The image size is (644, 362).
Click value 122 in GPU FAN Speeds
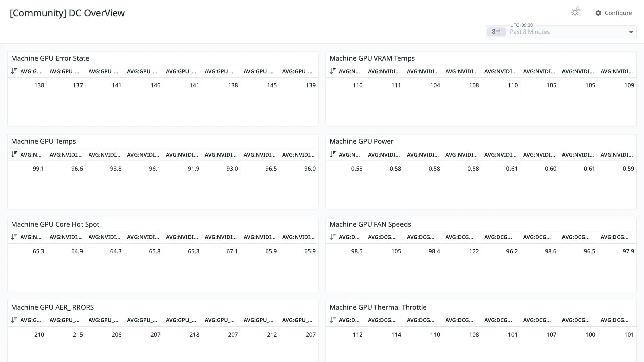pyautogui.click(x=474, y=251)
